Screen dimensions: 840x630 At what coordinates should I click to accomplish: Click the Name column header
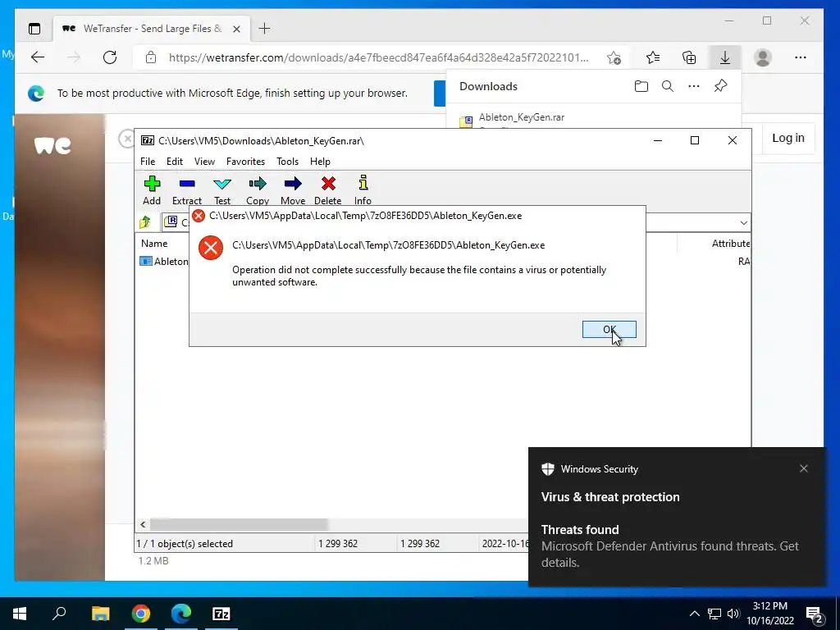coord(154,243)
